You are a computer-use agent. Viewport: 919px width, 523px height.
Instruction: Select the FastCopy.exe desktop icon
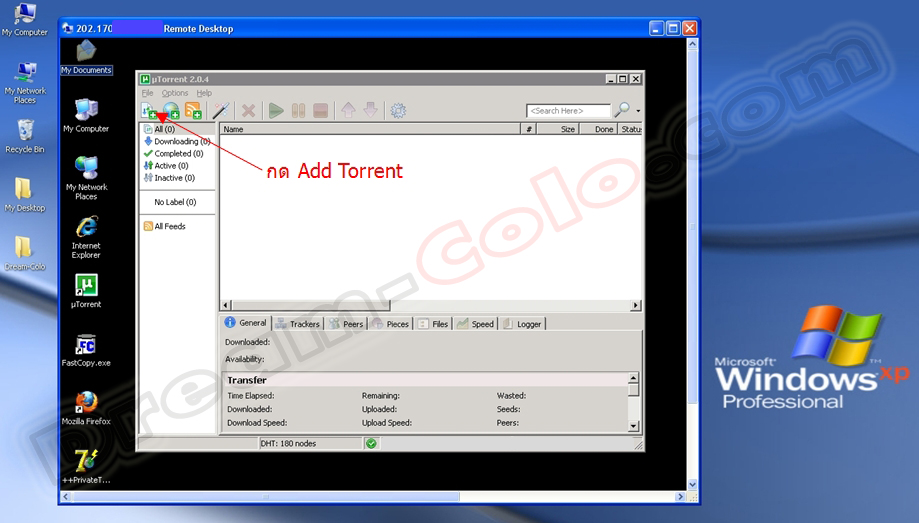tap(86, 350)
